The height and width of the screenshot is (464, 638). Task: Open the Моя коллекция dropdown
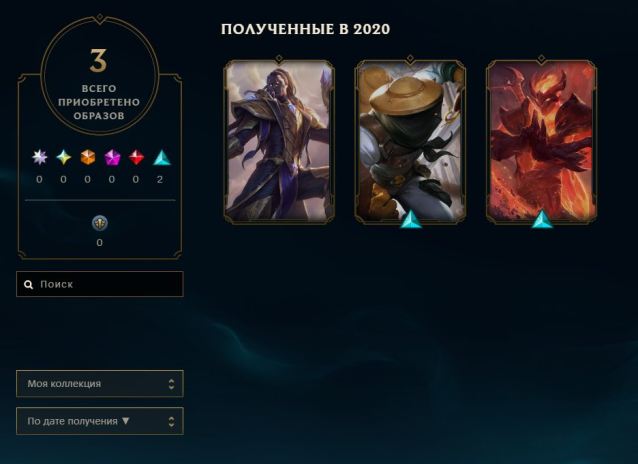(x=100, y=383)
